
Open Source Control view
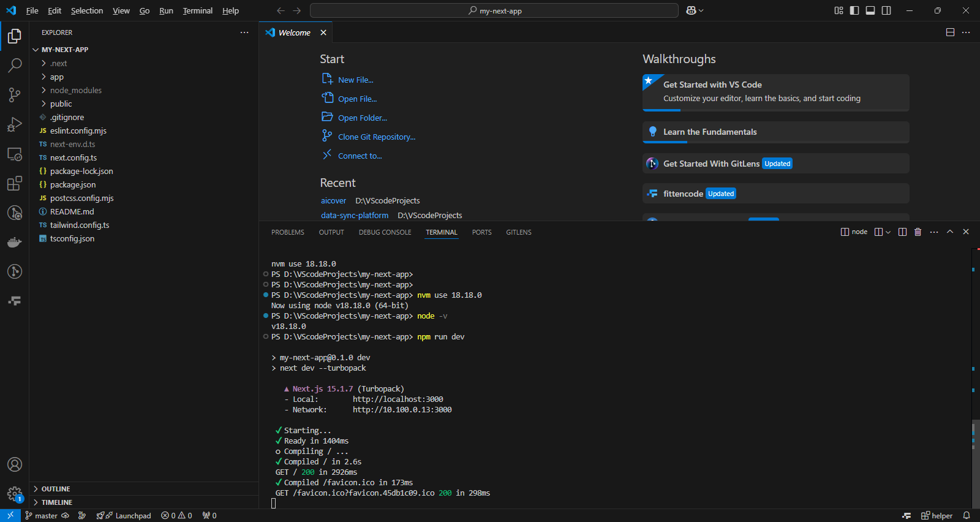15,94
